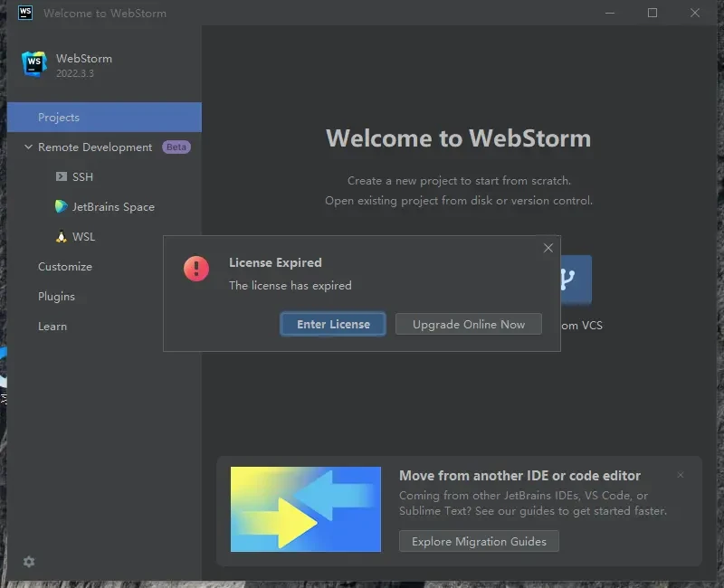Click the WS icon in the title bar
The width and height of the screenshot is (724, 588).
pyautogui.click(x=25, y=13)
